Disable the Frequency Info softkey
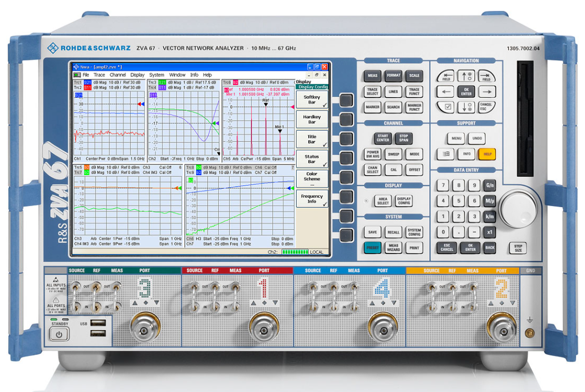Image resolution: width=585 pixels, height=392 pixels. click(312, 199)
